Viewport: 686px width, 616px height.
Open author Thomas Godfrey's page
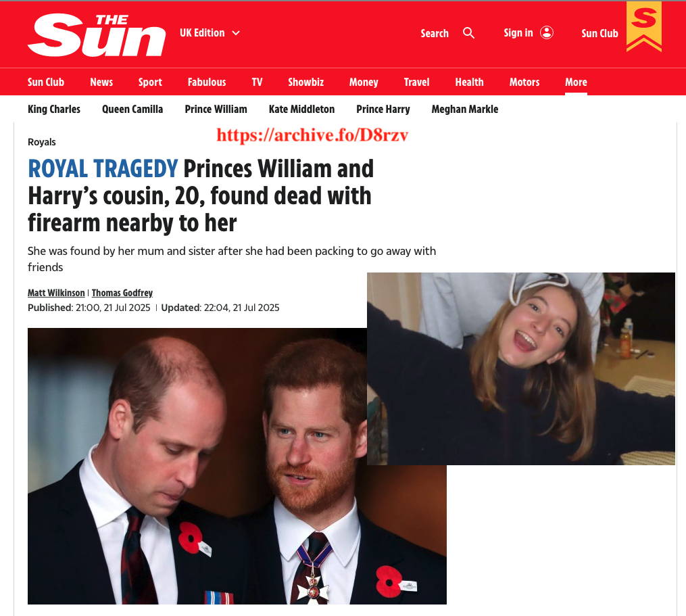[122, 293]
